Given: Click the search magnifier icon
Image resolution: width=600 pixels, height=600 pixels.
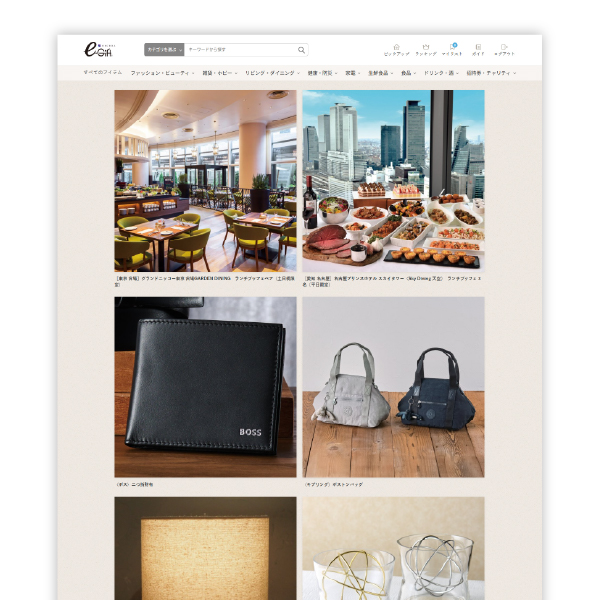Looking at the screenshot, I should (x=301, y=50).
